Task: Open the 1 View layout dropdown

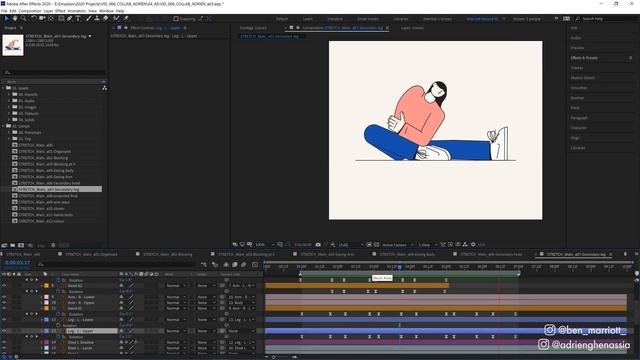Action: tap(427, 244)
